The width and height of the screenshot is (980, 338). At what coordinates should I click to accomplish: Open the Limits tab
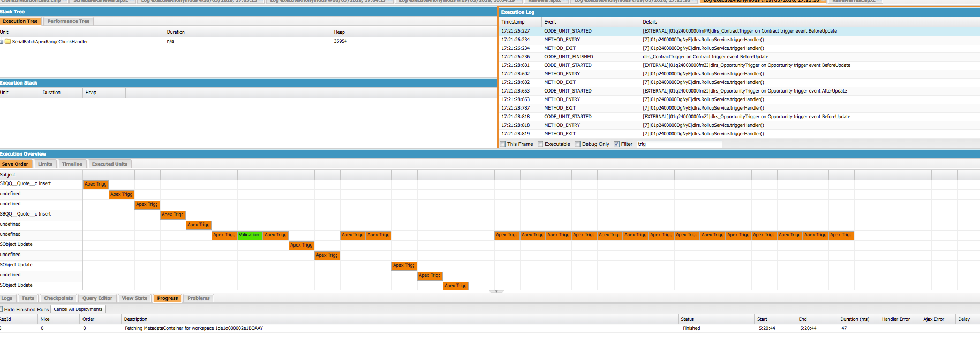pos(46,164)
